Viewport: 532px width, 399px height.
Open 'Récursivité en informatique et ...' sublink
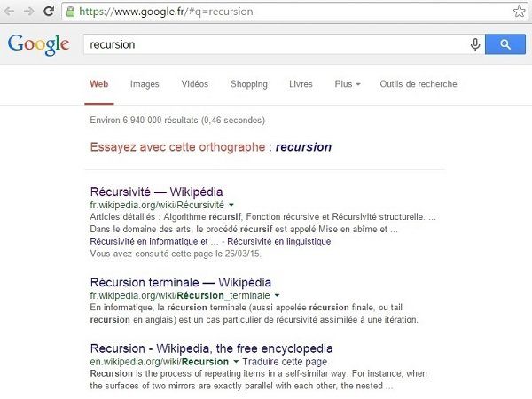pos(154,241)
